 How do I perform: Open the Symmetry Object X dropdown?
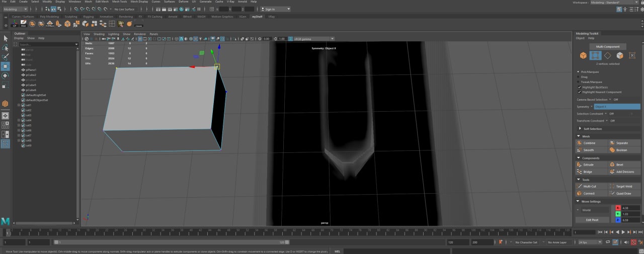pos(617,107)
